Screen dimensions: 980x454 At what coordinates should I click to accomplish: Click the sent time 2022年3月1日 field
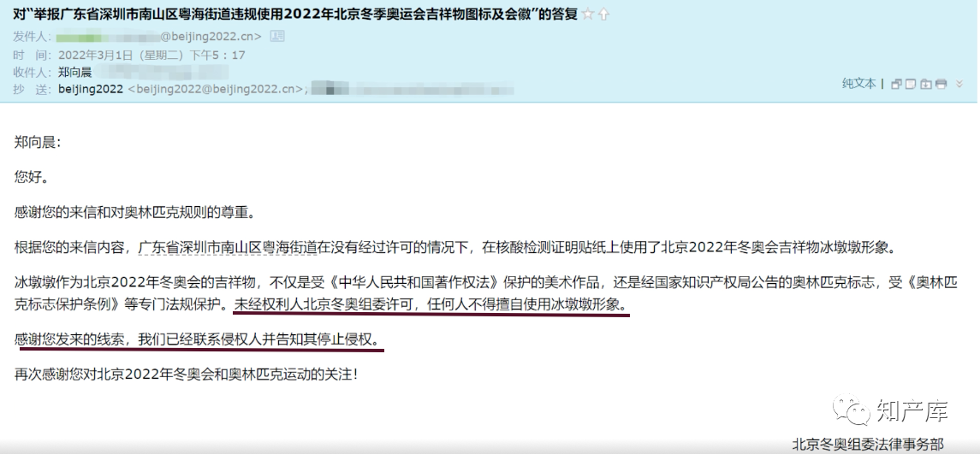[151, 55]
